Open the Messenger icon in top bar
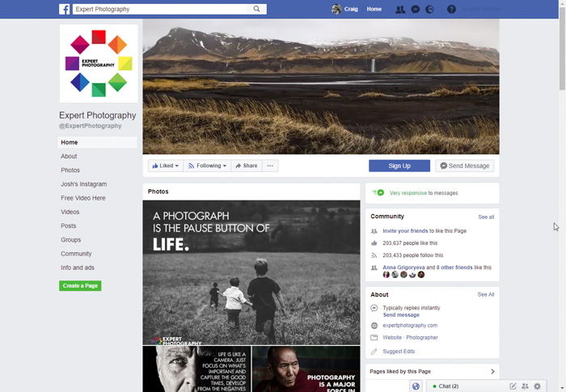The width and height of the screenshot is (566, 392). point(415,10)
